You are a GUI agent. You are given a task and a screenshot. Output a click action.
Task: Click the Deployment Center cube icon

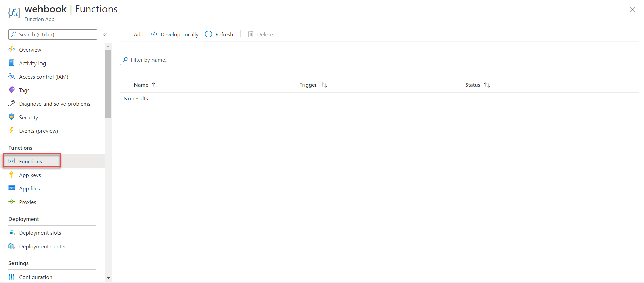(x=12, y=246)
